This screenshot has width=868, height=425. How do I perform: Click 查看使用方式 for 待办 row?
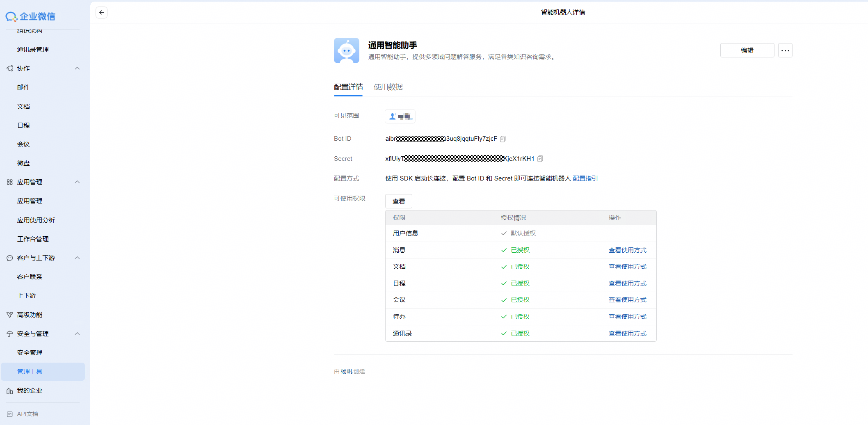628,317
